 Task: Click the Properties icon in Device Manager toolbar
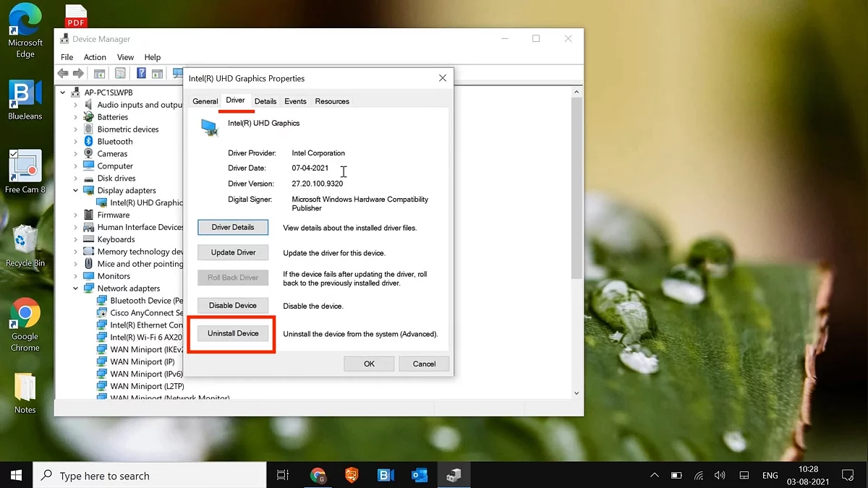pos(120,73)
